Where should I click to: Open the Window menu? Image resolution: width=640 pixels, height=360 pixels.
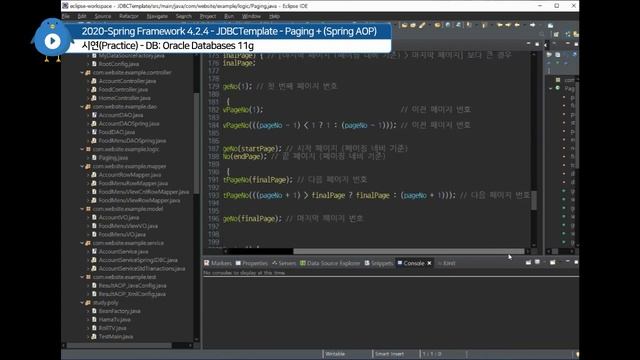pyautogui.click(x=251, y=16)
